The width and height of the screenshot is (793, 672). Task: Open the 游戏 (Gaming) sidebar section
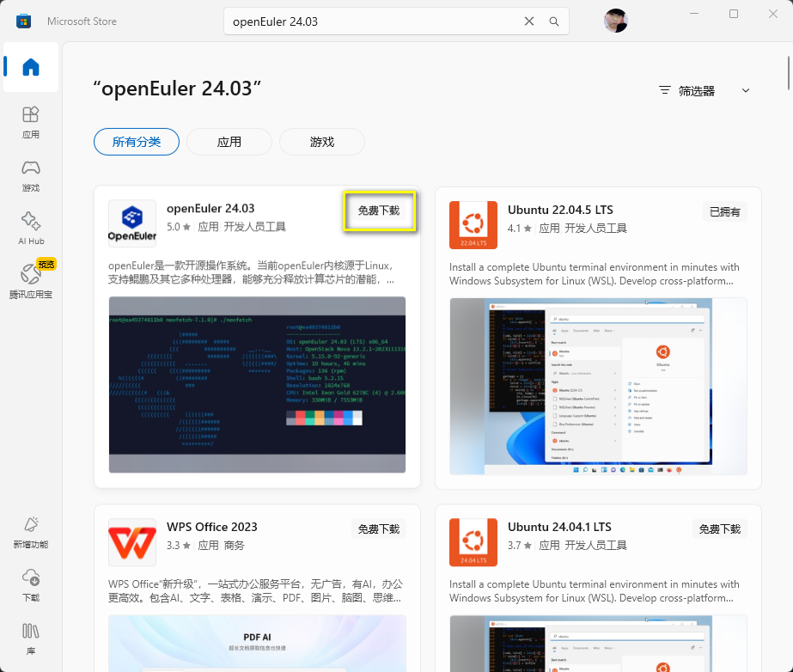point(31,175)
